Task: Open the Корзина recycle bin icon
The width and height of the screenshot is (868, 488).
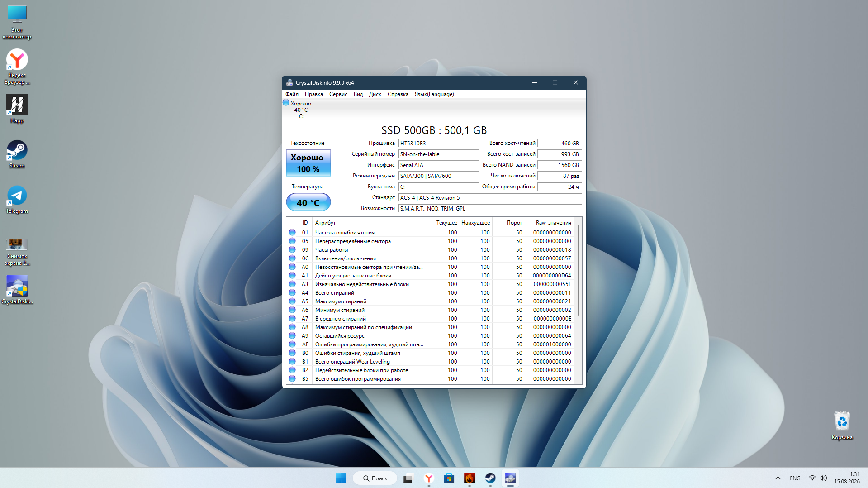Action: coord(842,425)
